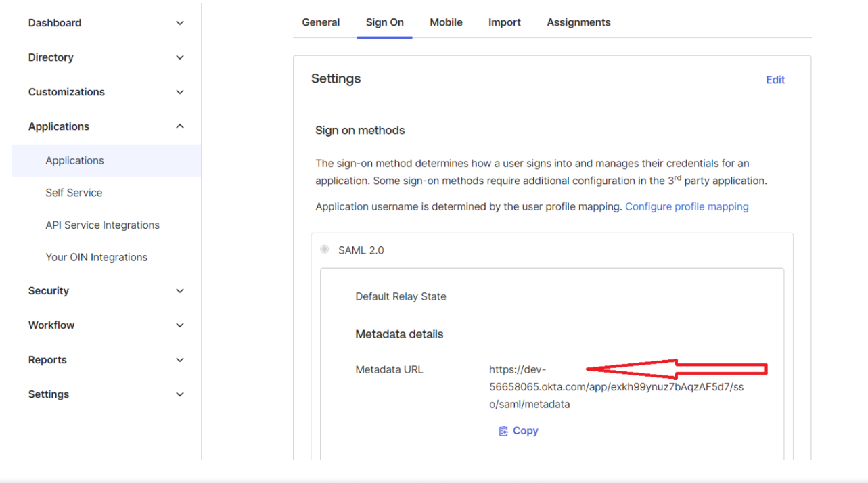Image resolution: width=868 pixels, height=483 pixels.
Task: Click the clipboard icon beside Copy
Action: click(503, 431)
